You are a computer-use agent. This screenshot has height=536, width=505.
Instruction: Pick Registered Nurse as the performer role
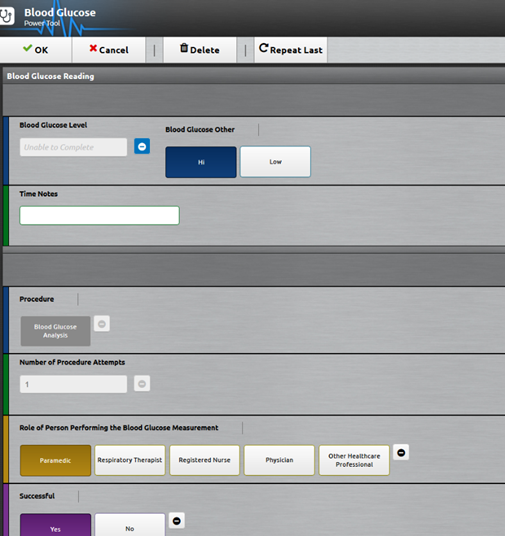204,460
